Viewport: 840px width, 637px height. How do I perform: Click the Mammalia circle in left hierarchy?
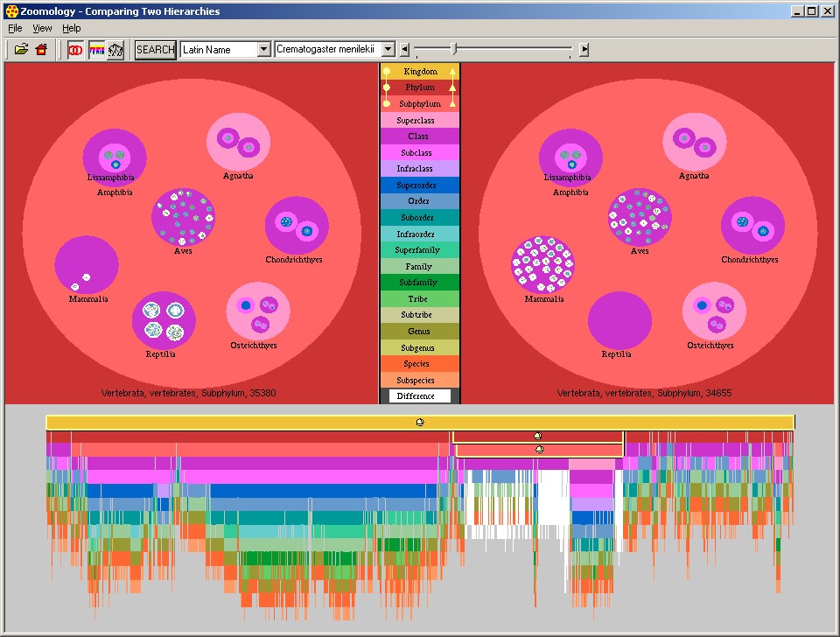click(87, 264)
